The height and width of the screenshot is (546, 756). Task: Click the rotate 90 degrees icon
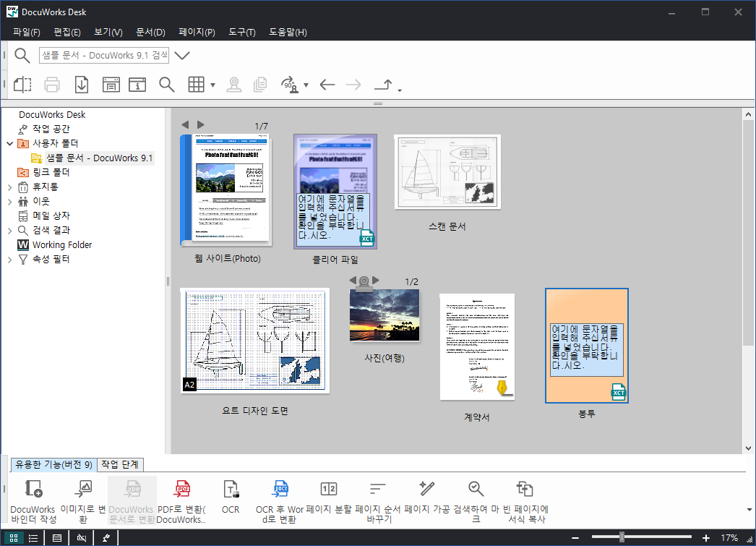pyautogui.click(x=290, y=85)
